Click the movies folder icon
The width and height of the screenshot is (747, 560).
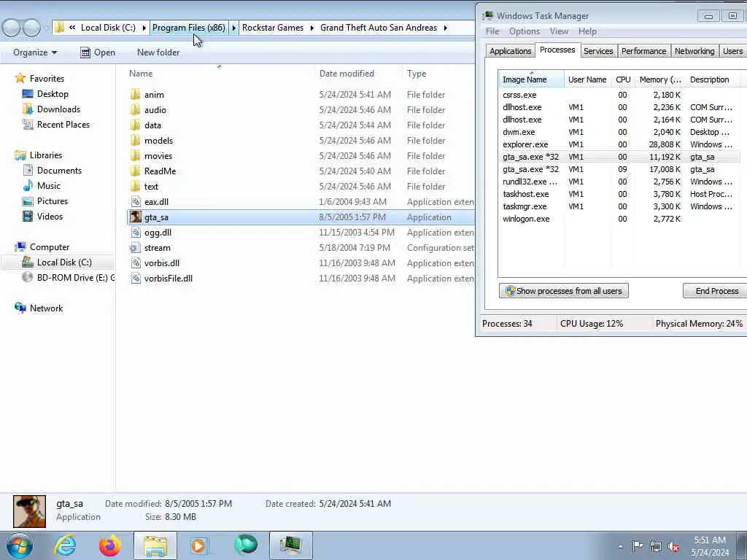tap(136, 156)
